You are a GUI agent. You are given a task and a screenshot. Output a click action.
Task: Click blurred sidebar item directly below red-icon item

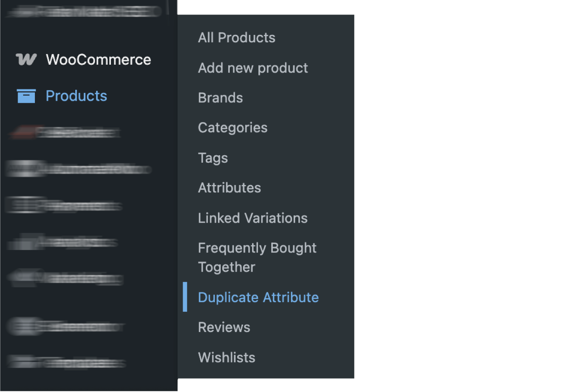click(x=78, y=169)
